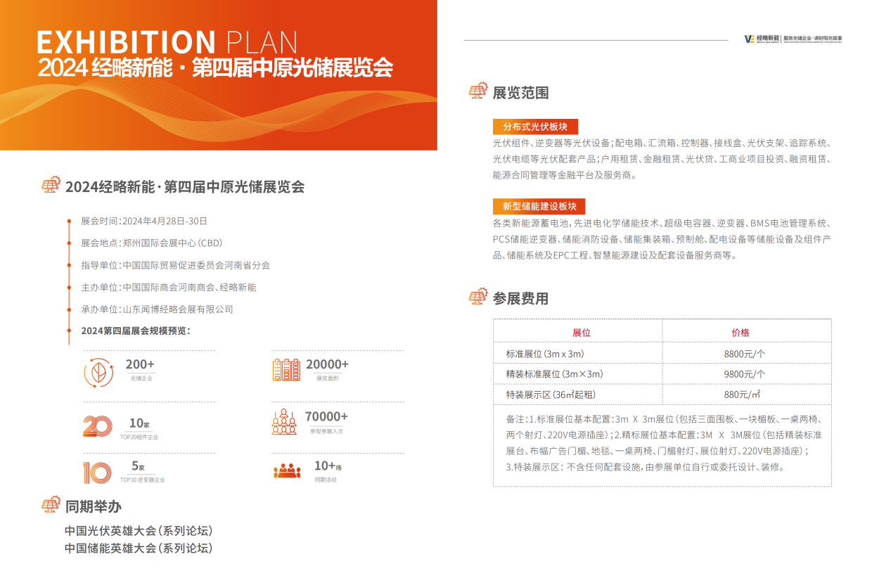Viewport: 879px width, 588px height.
Task: Click the building icon beside 20000+
Action: pyautogui.click(x=286, y=370)
